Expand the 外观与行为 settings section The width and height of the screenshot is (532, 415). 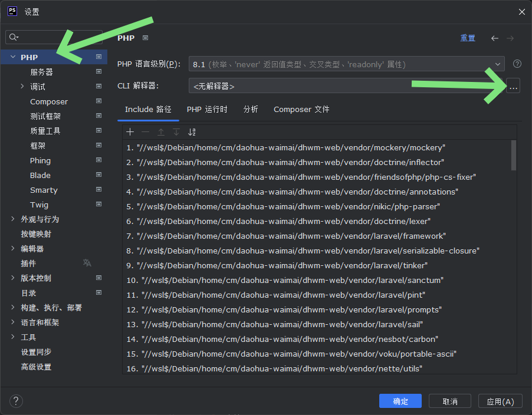click(13, 219)
